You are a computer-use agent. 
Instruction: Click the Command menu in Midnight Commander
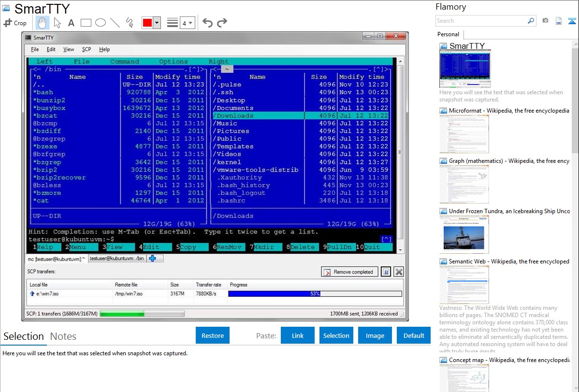pos(124,61)
